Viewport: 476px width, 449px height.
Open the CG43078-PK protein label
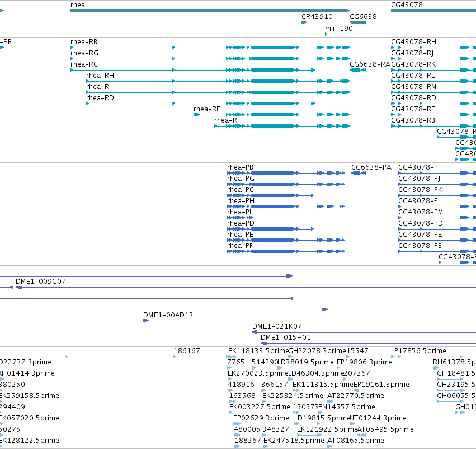[x=421, y=190]
